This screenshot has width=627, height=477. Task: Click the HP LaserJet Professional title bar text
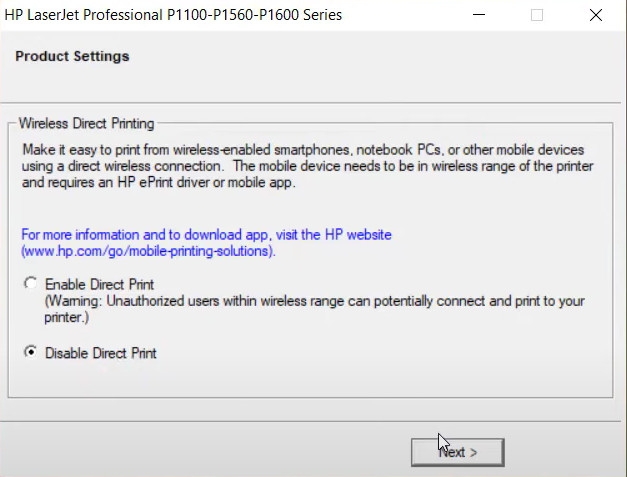178,15
